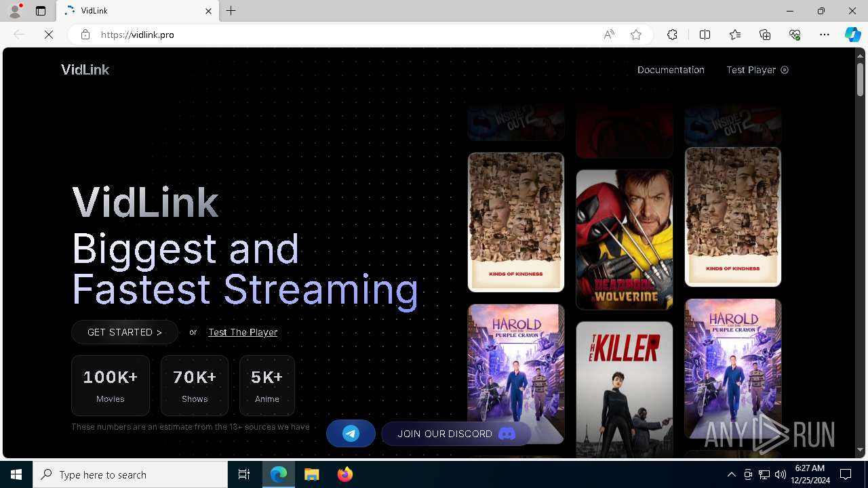This screenshot has height=488, width=868.
Task: Close the VidLink browser tab
Action: coord(209,11)
